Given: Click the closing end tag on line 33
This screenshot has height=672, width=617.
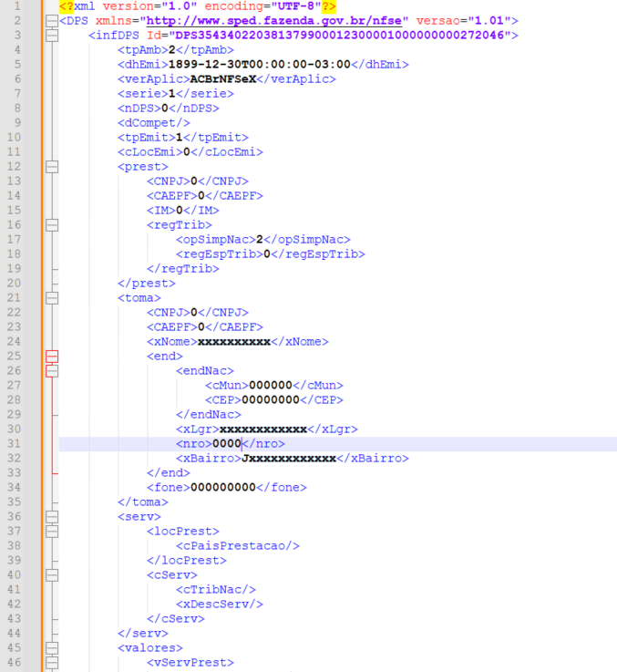Looking at the screenshot, I should [x=169, y=472].
